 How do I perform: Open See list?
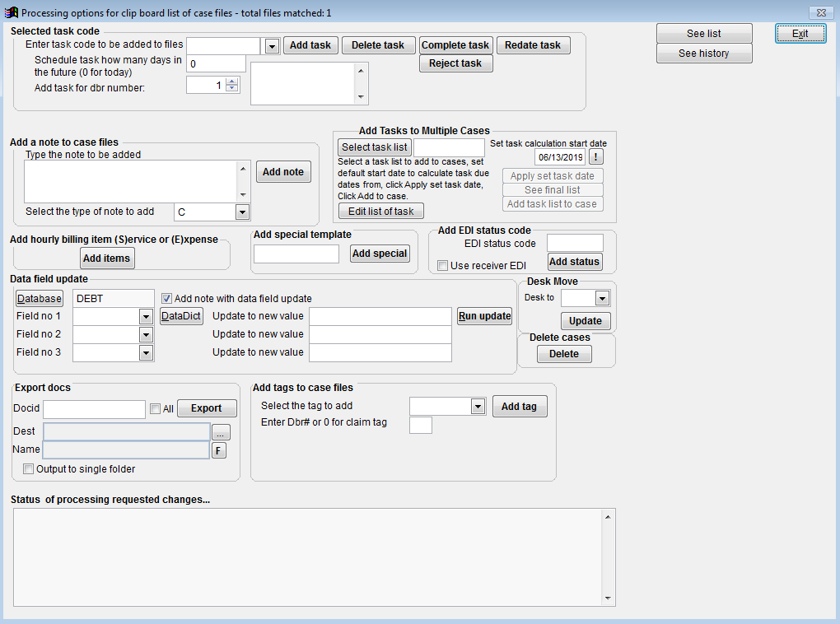point(704,33)
